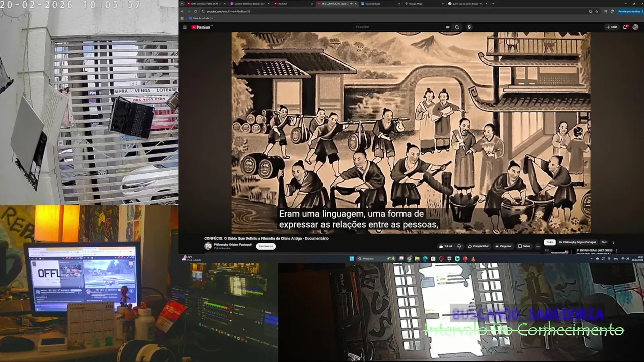The image size is (644, 362).
Task: Click the YouTube Premium logo
Action: tap(201, 27)
